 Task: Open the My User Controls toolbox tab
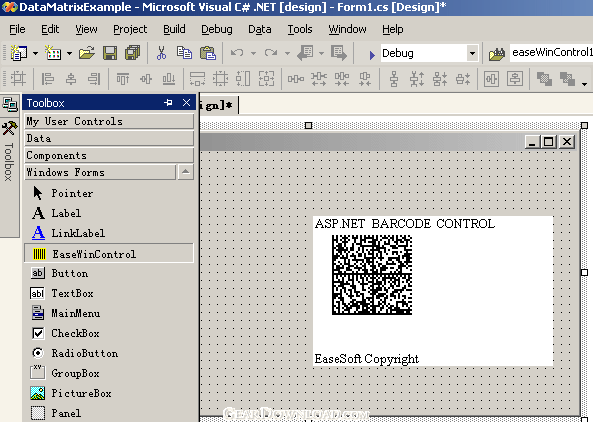coord(109,121)
